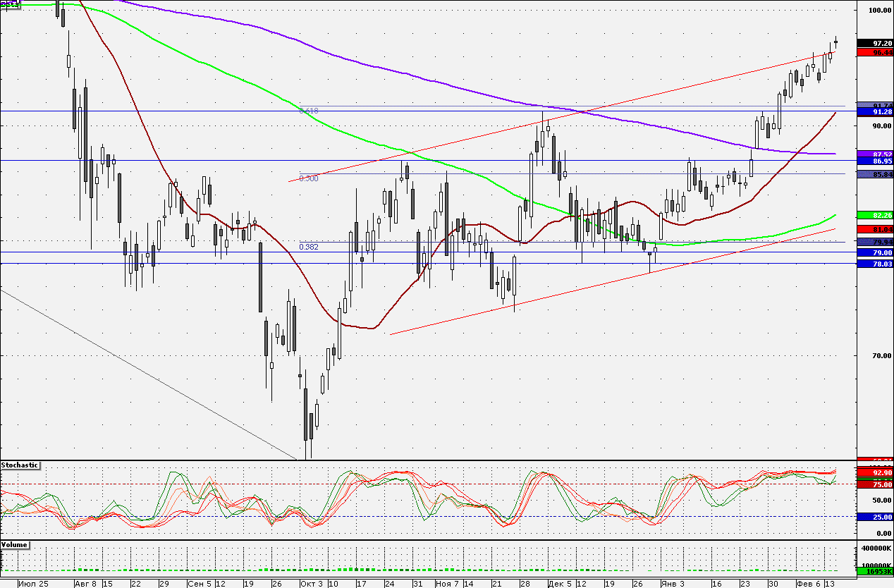The image size is (894, 588).
Task: Click the black 97.20 last price tag
Action: [x=875, y=44]
